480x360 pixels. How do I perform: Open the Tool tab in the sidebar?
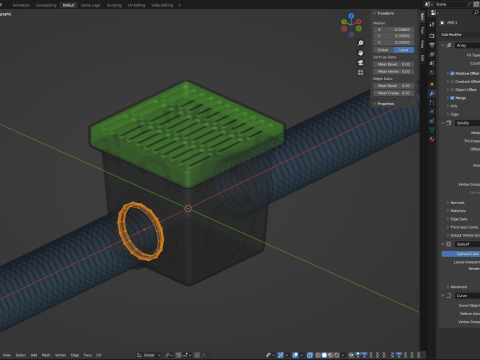422,30
